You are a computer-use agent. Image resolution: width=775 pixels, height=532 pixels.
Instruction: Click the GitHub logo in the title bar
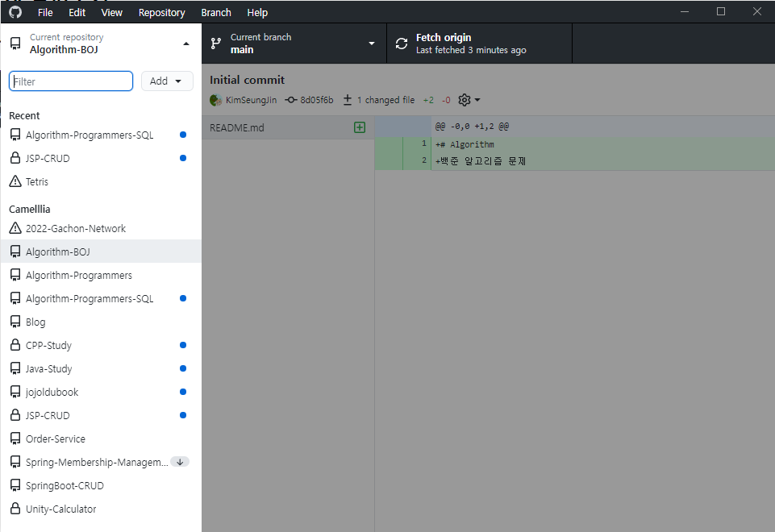pos(15,12)
